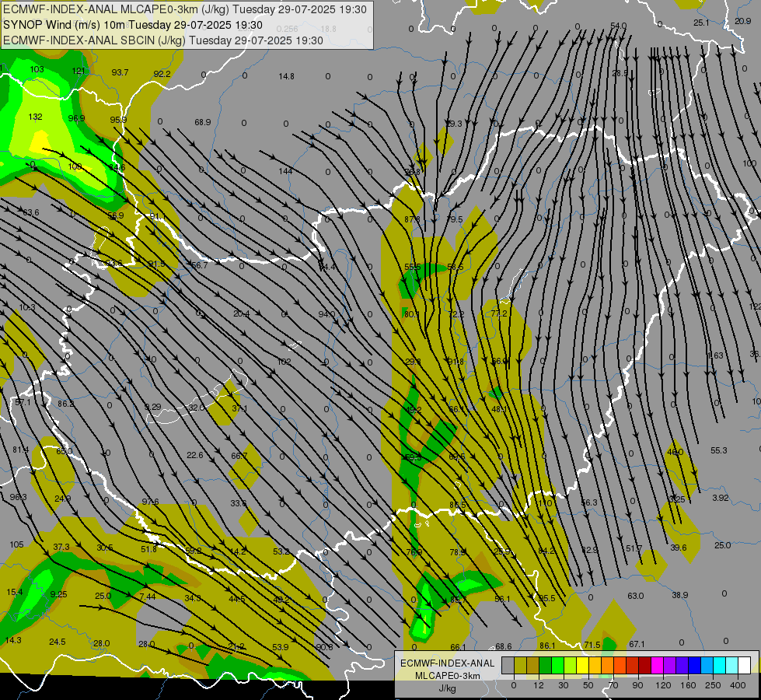This screenshot has height=700, width=761.
Task: Click the '93.7' data value
Action: pos(120,72)
